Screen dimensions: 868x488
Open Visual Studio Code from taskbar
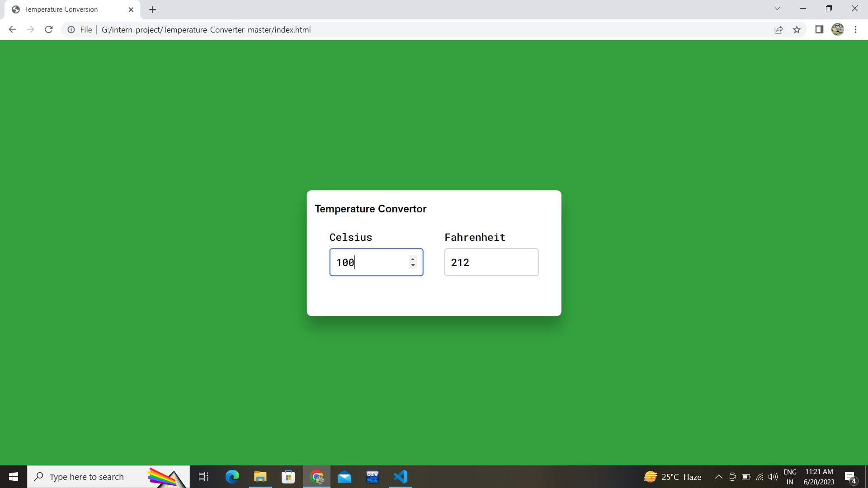pyautogui.click(x=401, y=477)
